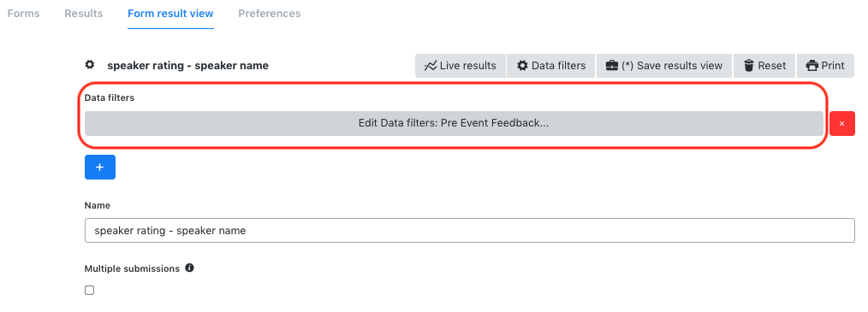Open the gear icon beside the view title
868x312 pixels.
90,65
